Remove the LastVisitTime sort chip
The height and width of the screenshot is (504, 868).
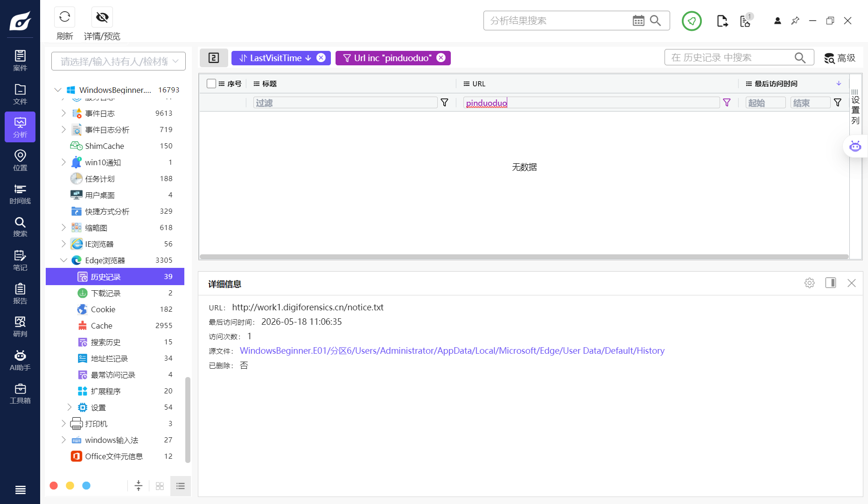321,57
